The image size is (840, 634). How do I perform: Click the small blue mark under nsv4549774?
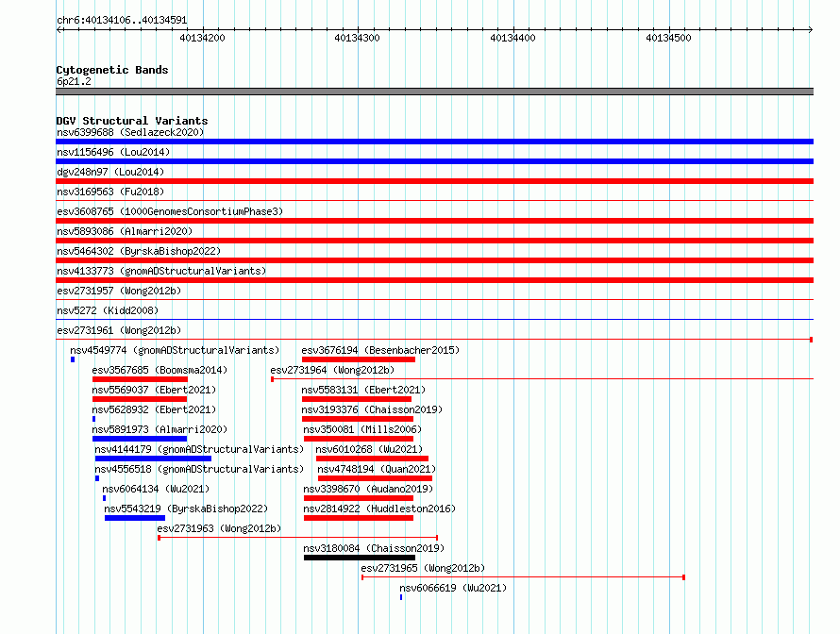73,359
